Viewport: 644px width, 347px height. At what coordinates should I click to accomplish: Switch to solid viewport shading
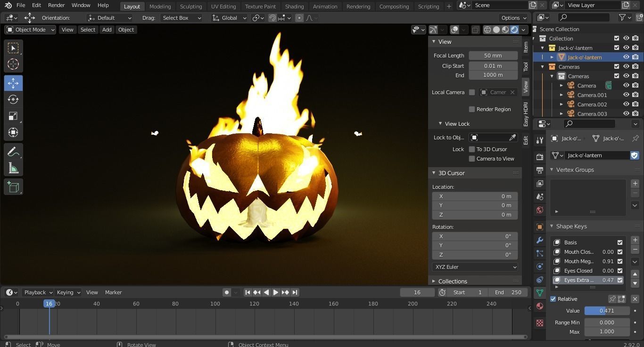click(496, 30)
